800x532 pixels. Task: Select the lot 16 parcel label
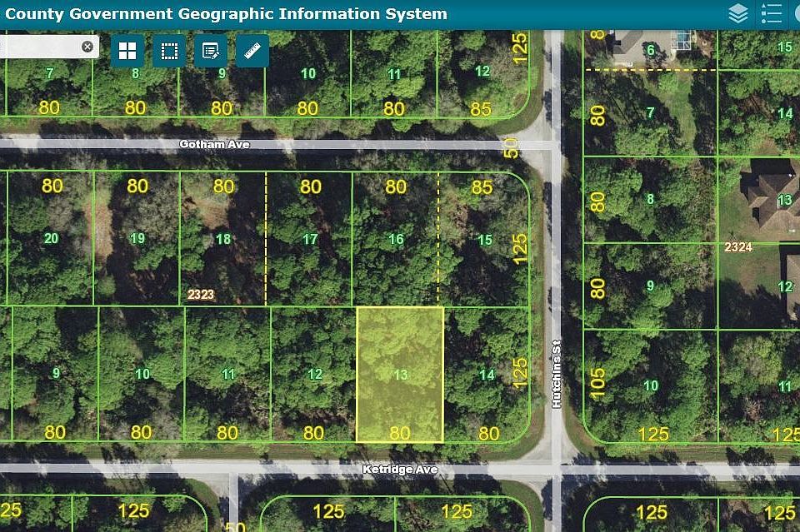(x=396, y=239)
